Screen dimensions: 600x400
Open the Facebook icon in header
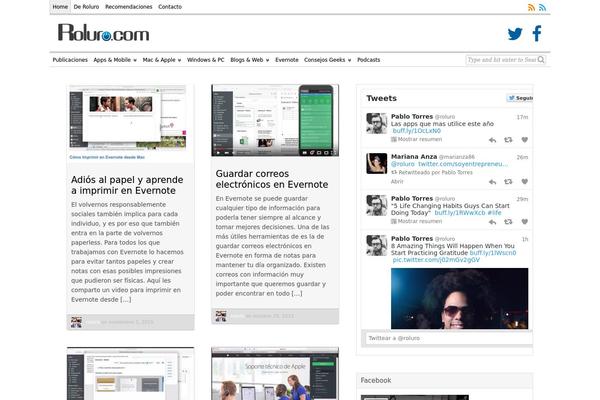(537, 33)
